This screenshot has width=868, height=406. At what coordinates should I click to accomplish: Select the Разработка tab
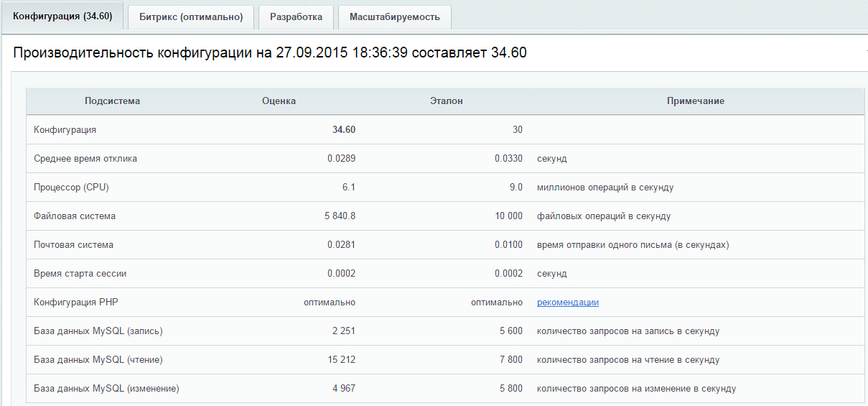click(296, 17)
